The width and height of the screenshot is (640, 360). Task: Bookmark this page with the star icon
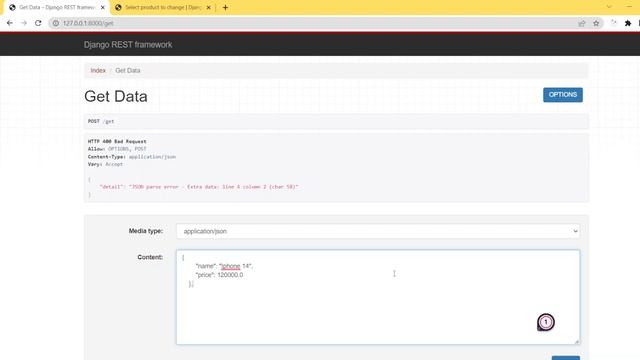pyautogui.click(x=596, y=23)
